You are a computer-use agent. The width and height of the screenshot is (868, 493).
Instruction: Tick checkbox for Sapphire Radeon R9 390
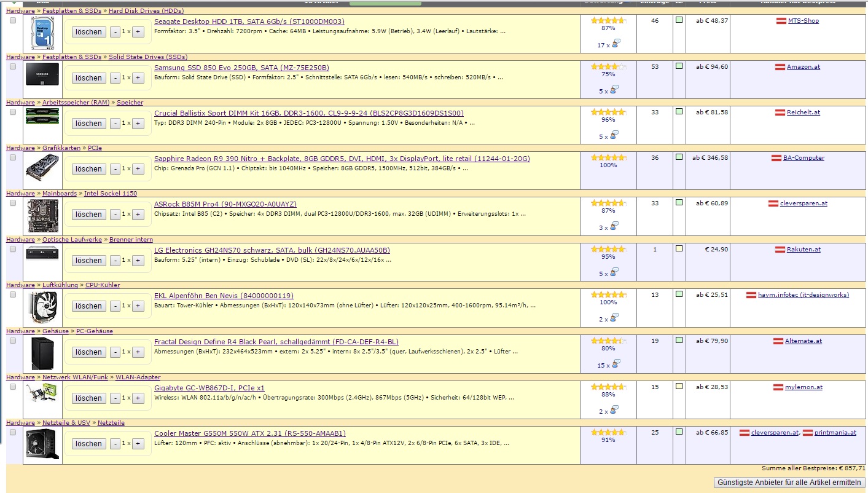13,157
